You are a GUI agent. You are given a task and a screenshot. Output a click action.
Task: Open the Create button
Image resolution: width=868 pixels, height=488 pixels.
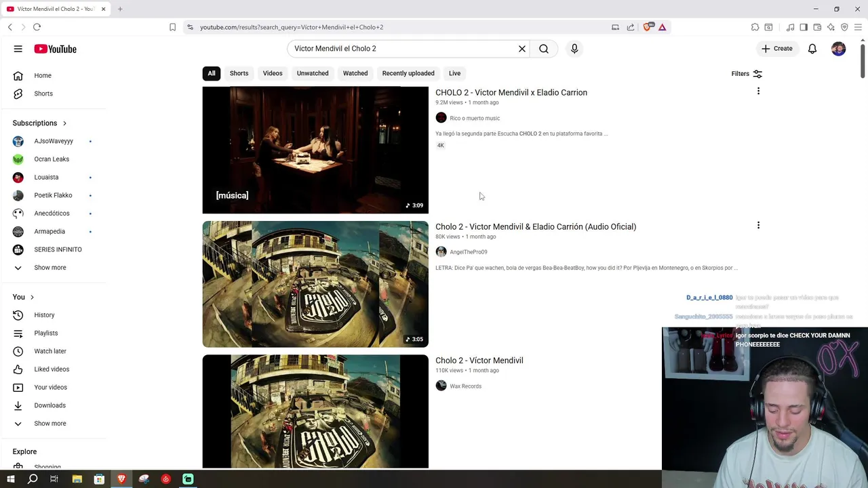pos(777,49)
